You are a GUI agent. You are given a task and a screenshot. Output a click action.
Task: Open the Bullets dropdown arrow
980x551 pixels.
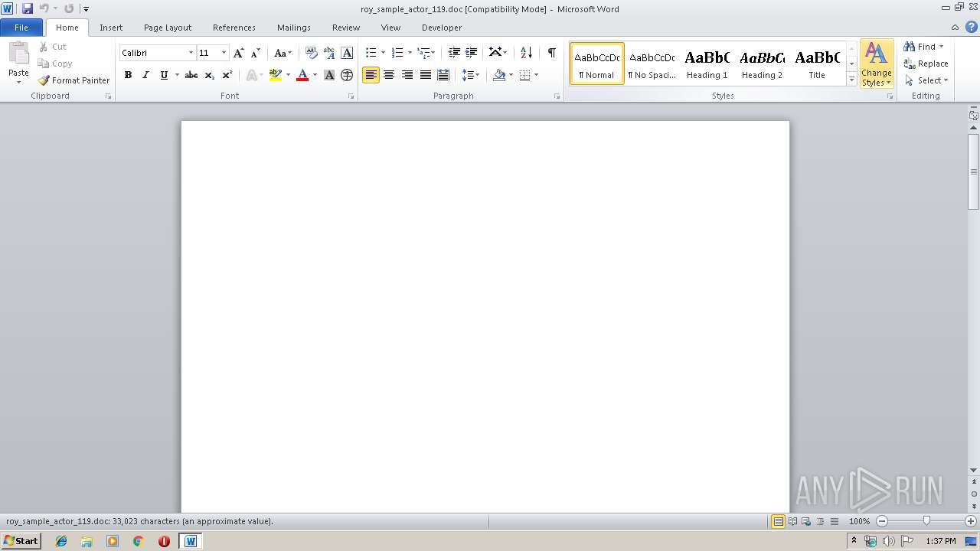click(x=383, y=53)
